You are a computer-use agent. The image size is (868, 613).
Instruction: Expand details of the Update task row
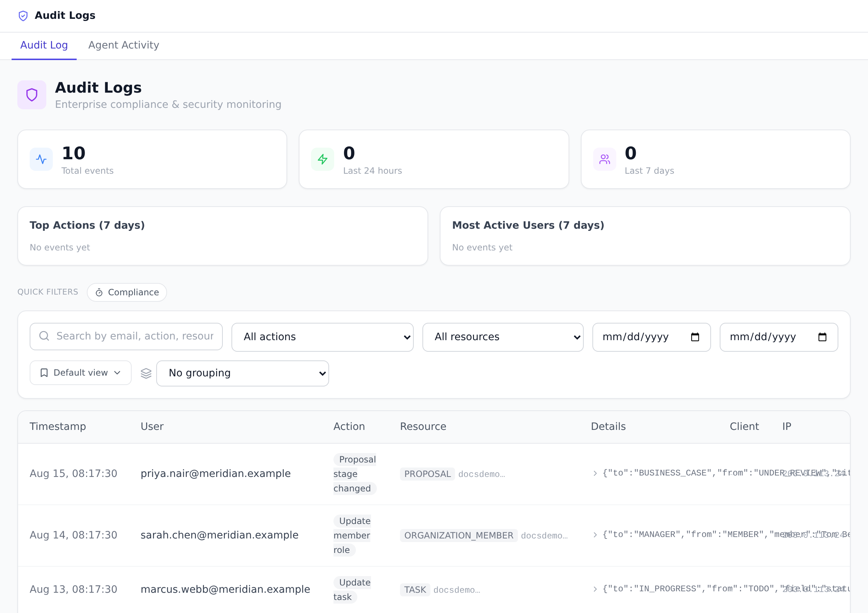[x=595, y=589]
